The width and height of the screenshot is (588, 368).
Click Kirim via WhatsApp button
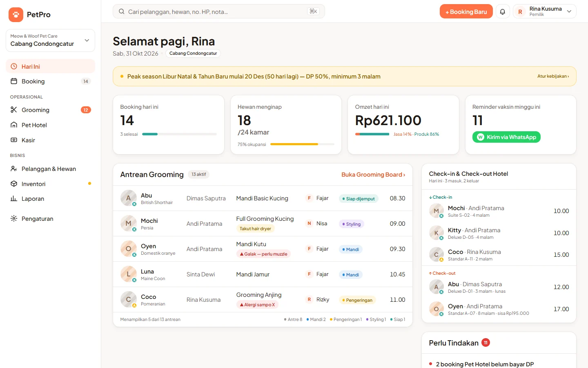pos(506,137)
